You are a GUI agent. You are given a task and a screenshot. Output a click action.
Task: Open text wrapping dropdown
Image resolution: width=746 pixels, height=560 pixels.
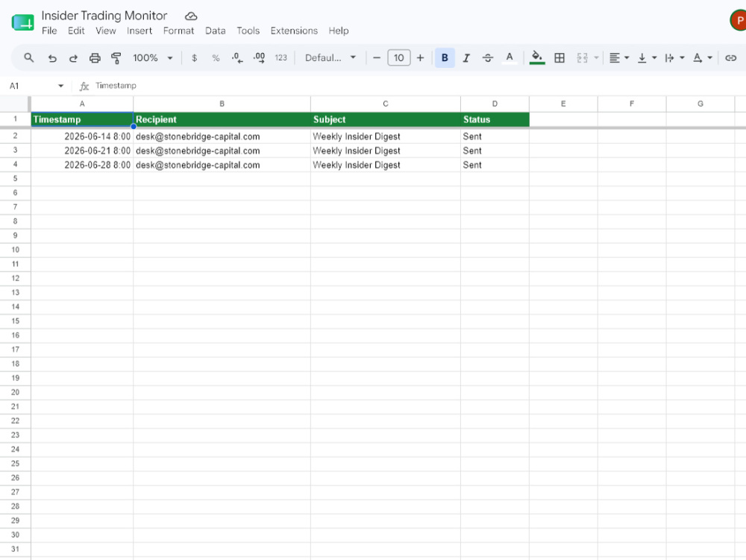click(x=674, y=58)
